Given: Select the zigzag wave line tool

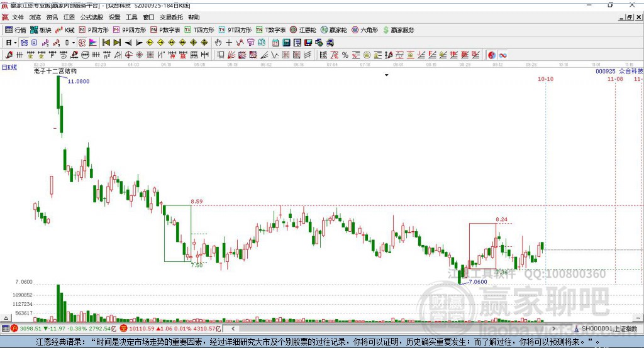Looking at the screenshot, I should (275, 55).
